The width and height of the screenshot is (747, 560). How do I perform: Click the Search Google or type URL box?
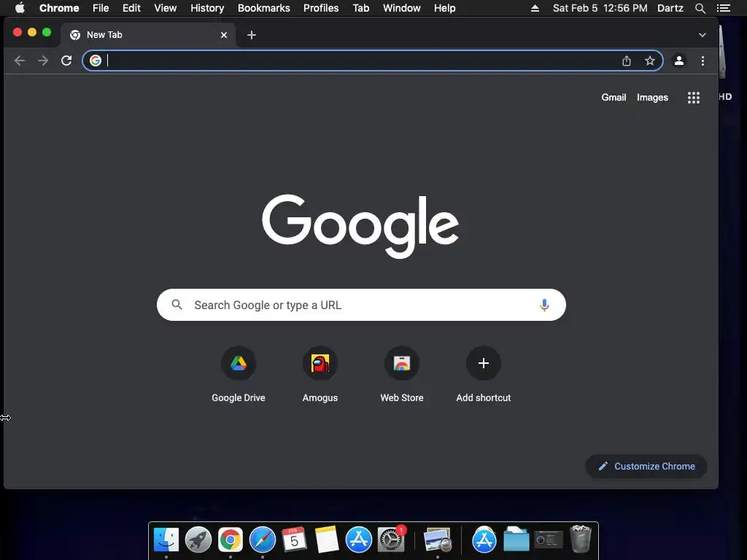click(361, 305)
